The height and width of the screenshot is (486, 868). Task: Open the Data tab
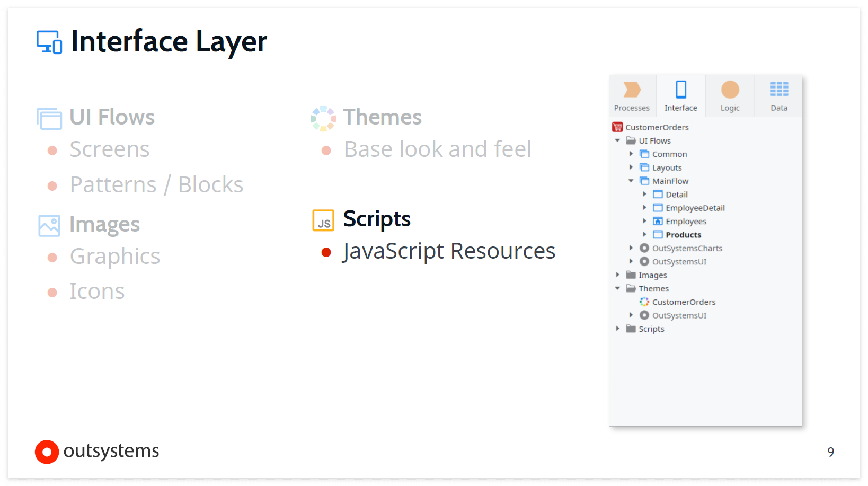point(779,95)
